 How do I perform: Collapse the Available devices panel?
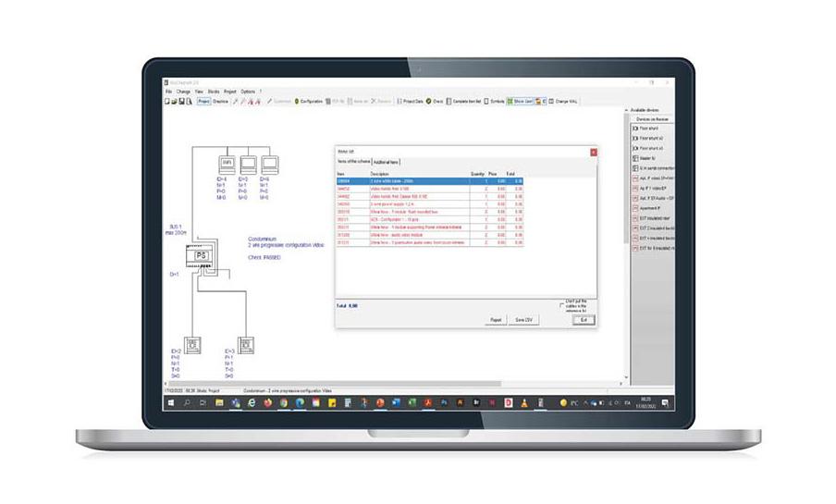click(630, 109)
